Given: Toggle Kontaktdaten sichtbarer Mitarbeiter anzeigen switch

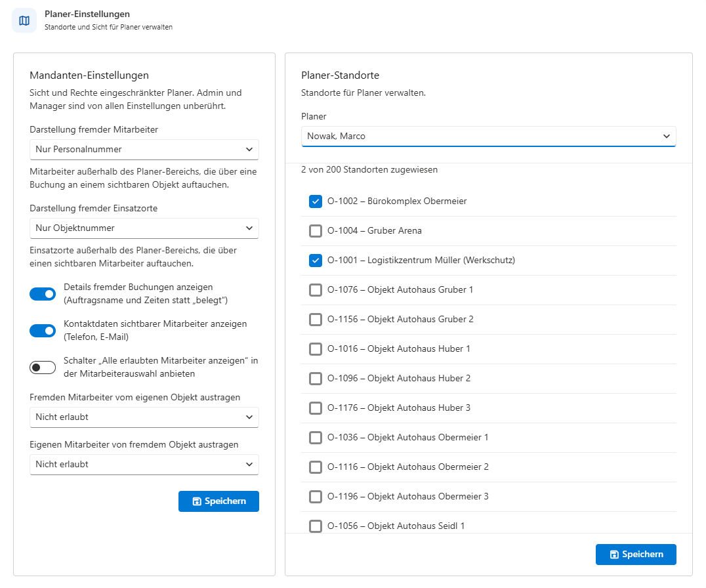Looking at the screenshot, I should (43, 331).
